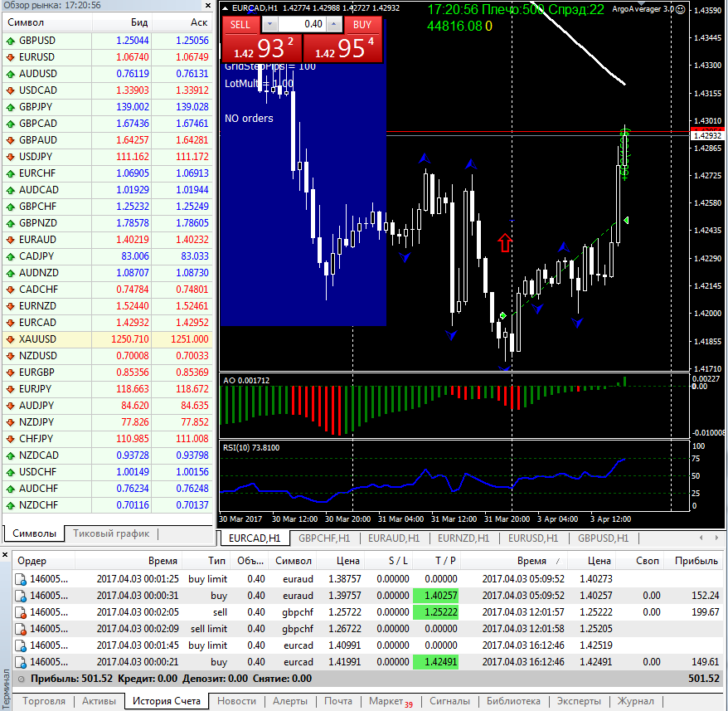Image resolution: width=728 pixels, height=711 pixels.
Task: Open the Торговля terminal tab
Action: pyautogui.click(x=44, y=701)
